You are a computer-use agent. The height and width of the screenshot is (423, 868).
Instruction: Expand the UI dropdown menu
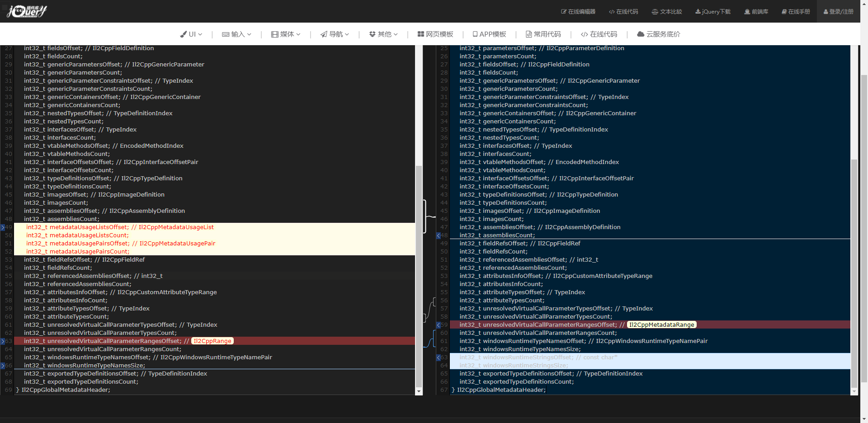tap(191, 34)
